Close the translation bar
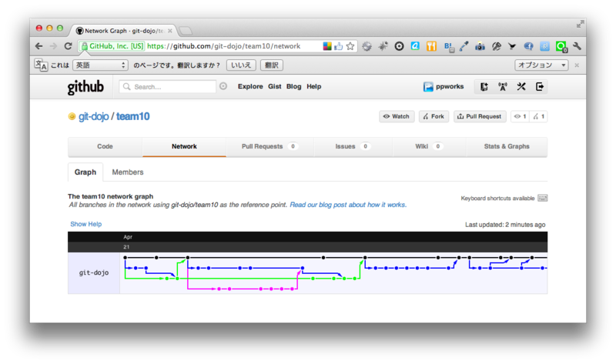The height and width of the screenshot is (364, 616). [x=577, y=65]
